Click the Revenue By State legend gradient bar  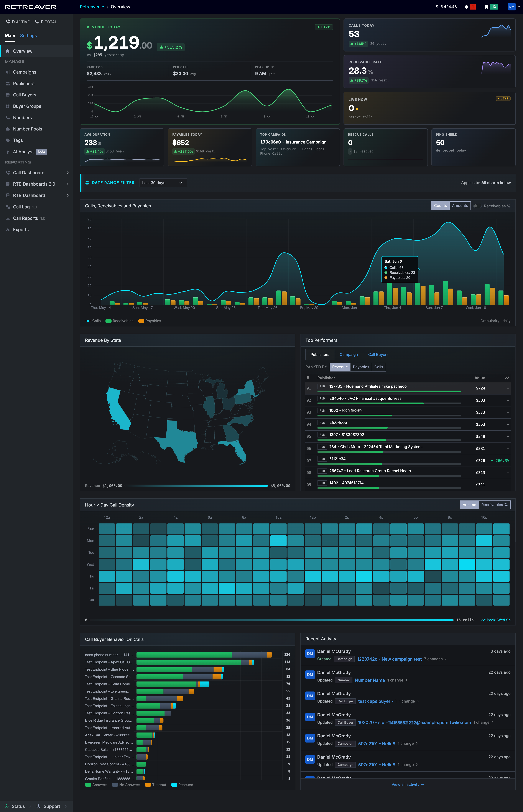[x=196, y=486]
